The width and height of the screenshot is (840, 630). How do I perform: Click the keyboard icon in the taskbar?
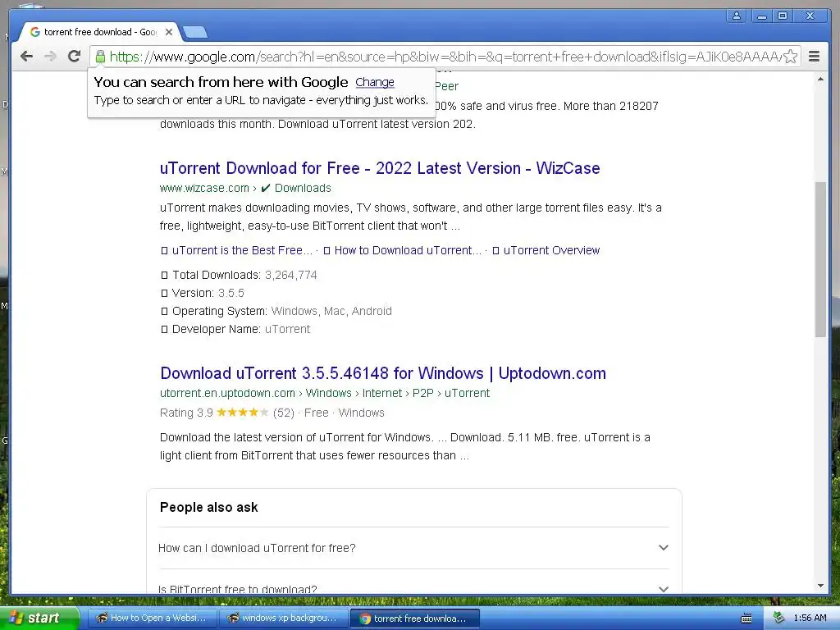pos(746,619)
